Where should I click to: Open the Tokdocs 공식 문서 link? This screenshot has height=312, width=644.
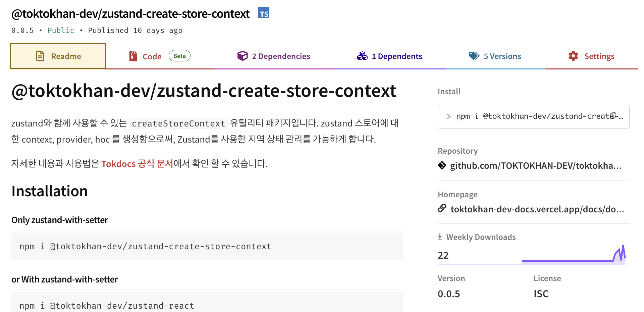137,164
